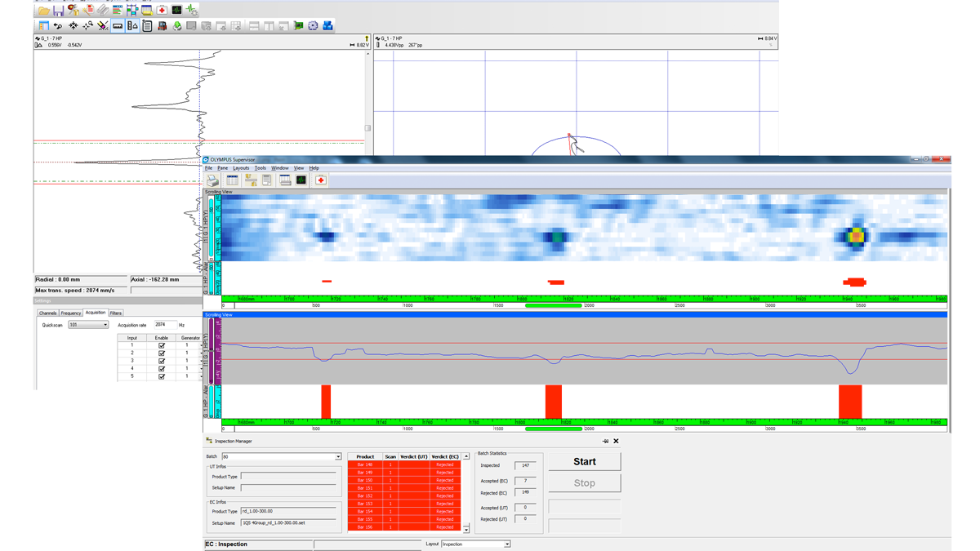Click the purple floppy disk save icon
Screen dimensions: 980x551
[59, 10]
